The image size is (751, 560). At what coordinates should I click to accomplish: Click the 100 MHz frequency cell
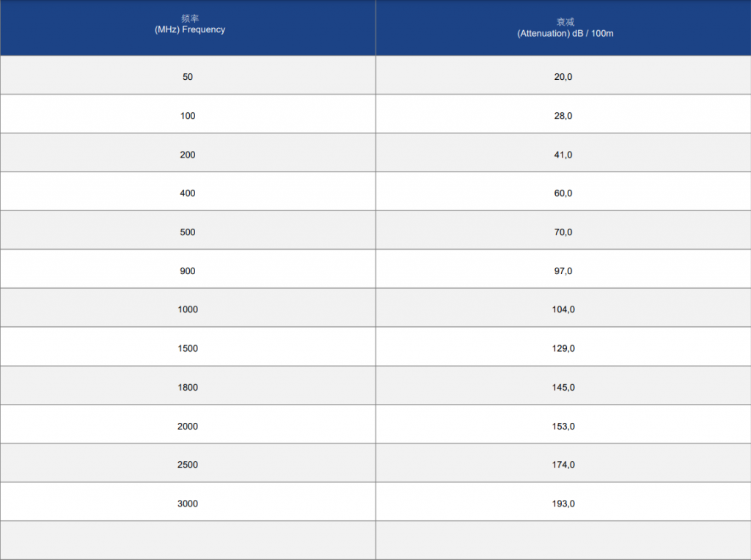click(x=188, y=114)
